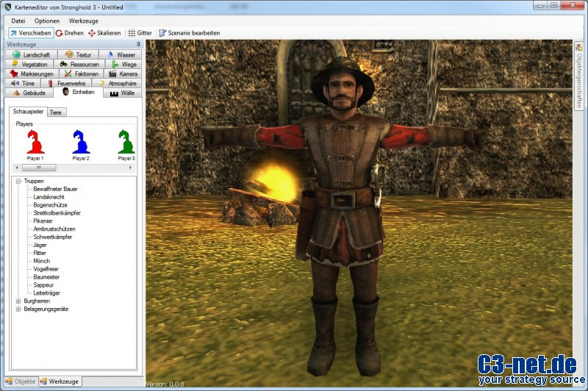Select the Wege tool tab
Viewport: 588px width, 391px height.
(123, 64)
